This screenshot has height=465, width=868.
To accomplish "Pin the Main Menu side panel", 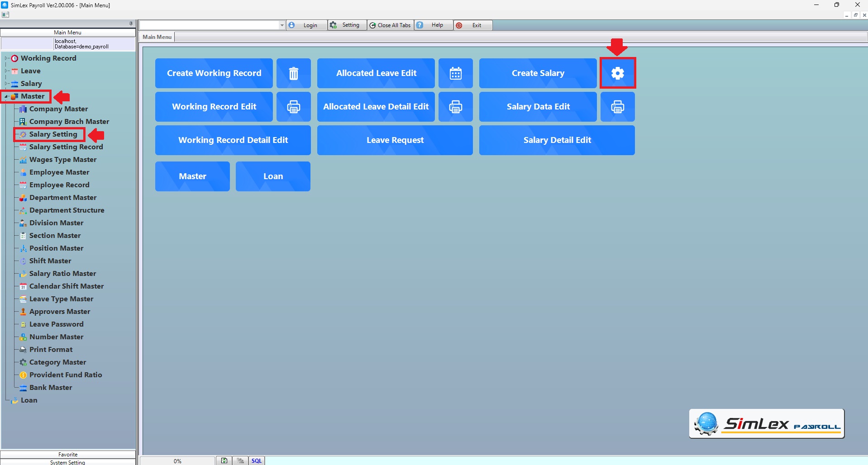I will pyautogui.click(x=131, y=24).
